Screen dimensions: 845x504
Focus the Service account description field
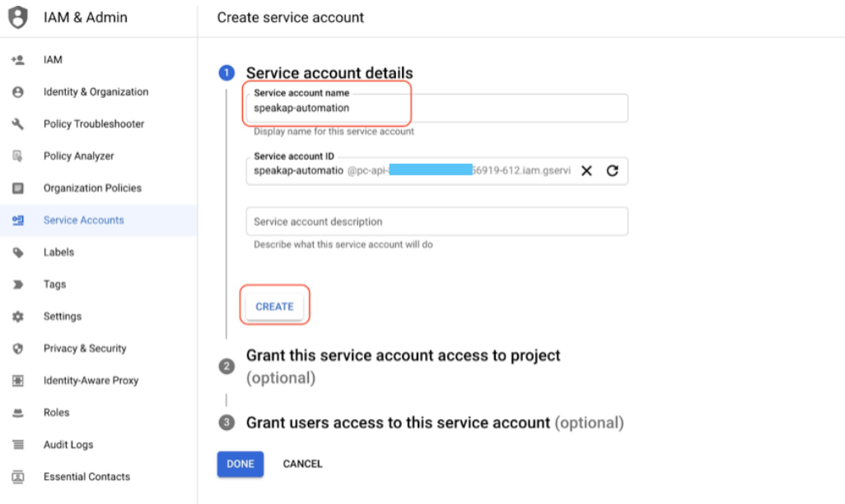[437, 222]
